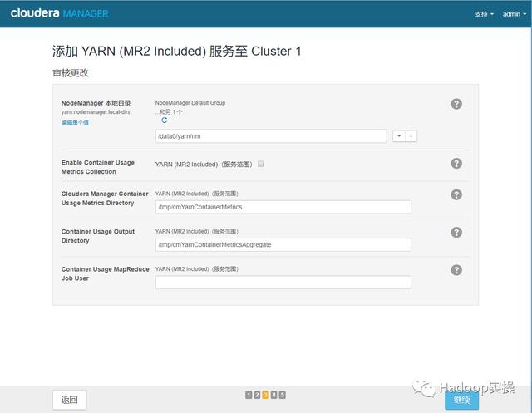Viewport: 532px width, 413px height.
Task: Focus the /data0/yarn/nm directory input field
Action: (x=271, y=136)
